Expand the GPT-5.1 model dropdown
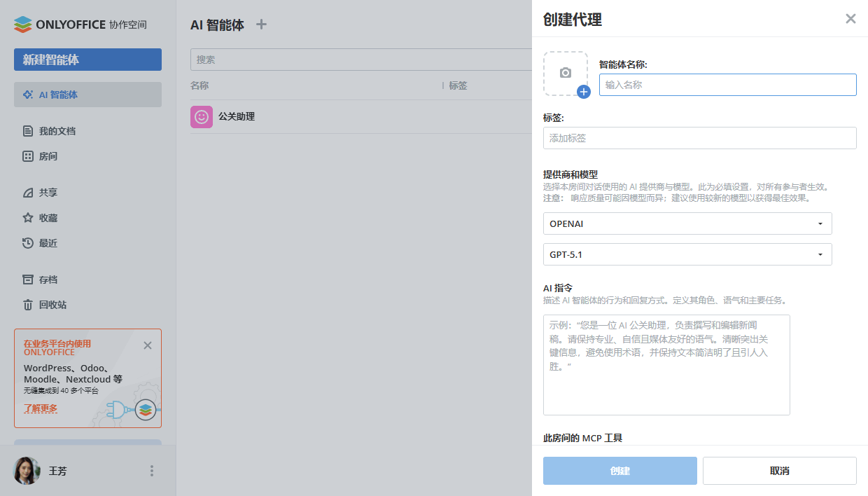Viewport: 868px width, 496px height. click(687, 254)
